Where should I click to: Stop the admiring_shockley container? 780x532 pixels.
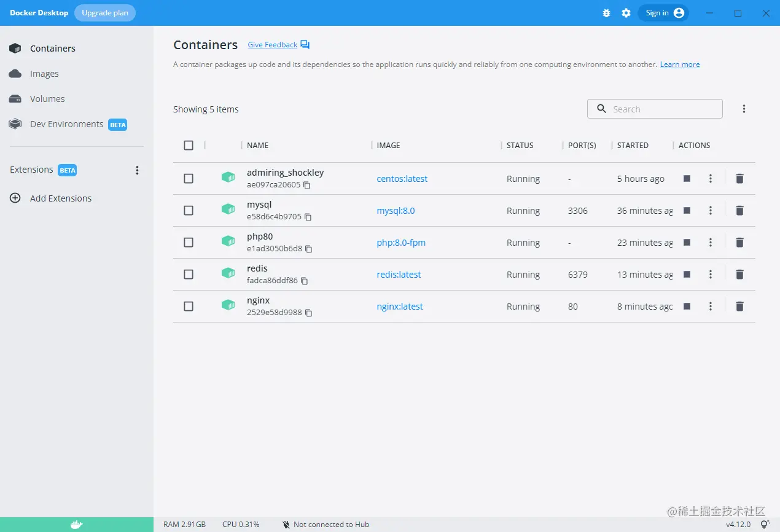click(x=687, y=178)
